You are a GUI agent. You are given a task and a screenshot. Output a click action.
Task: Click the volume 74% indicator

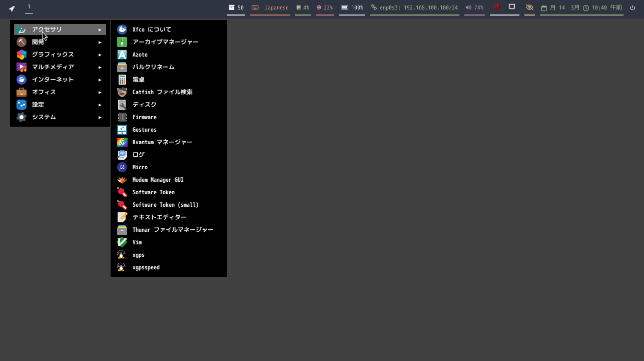pyautogui.click(x=474, y=8)
